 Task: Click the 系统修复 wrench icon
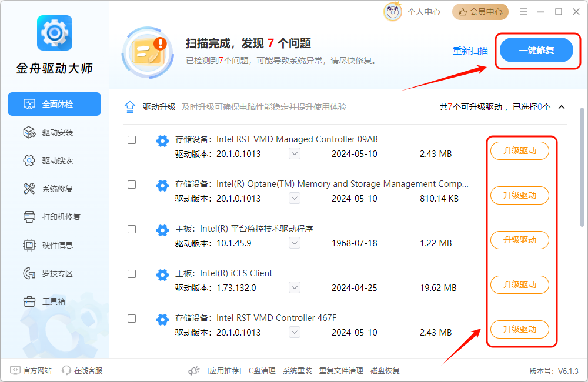[x=29, y=189]
